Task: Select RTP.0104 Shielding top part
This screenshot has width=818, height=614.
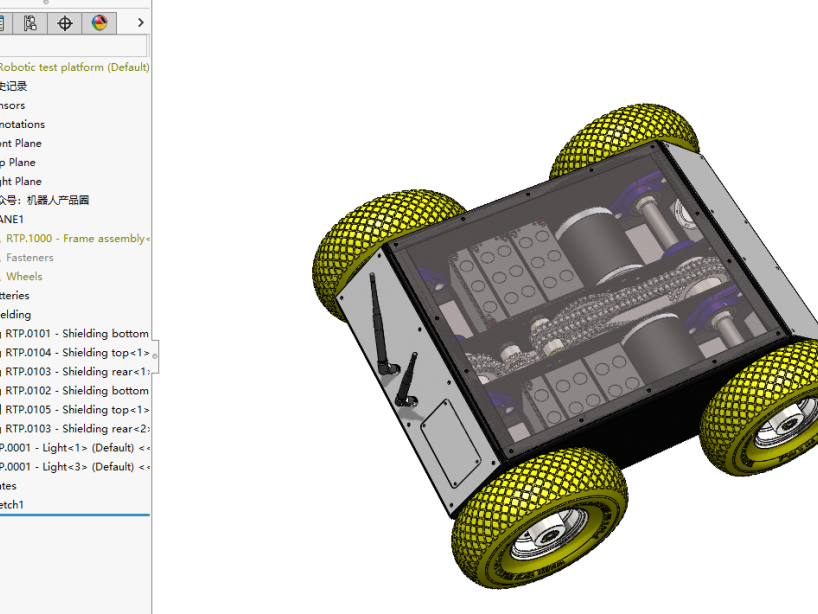Action: 77,352
